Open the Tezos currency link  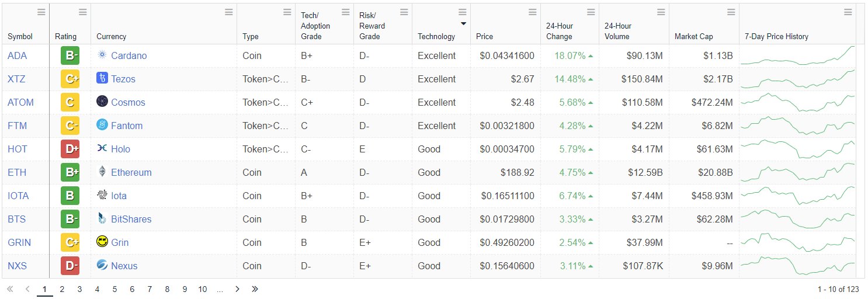[123, 79]
